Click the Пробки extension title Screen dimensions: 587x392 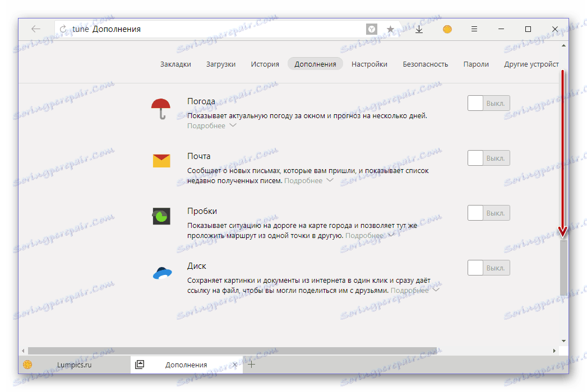pyautogui.click(x=202, y=211)
